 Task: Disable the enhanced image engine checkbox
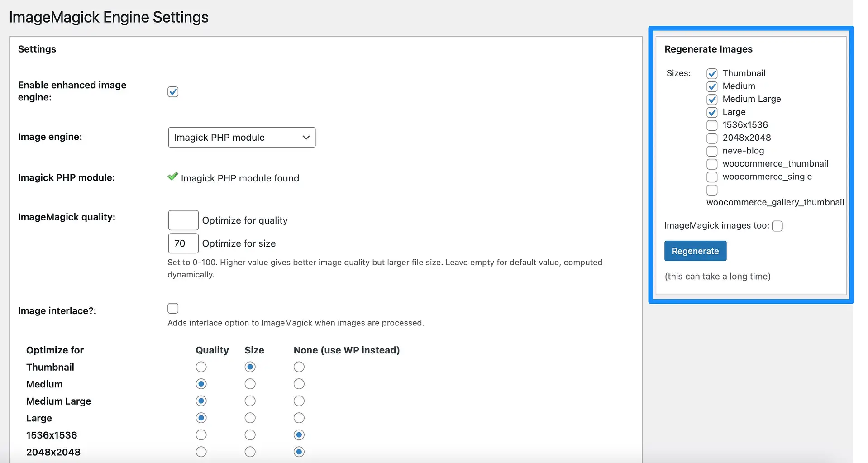click(x=172, y=91)
